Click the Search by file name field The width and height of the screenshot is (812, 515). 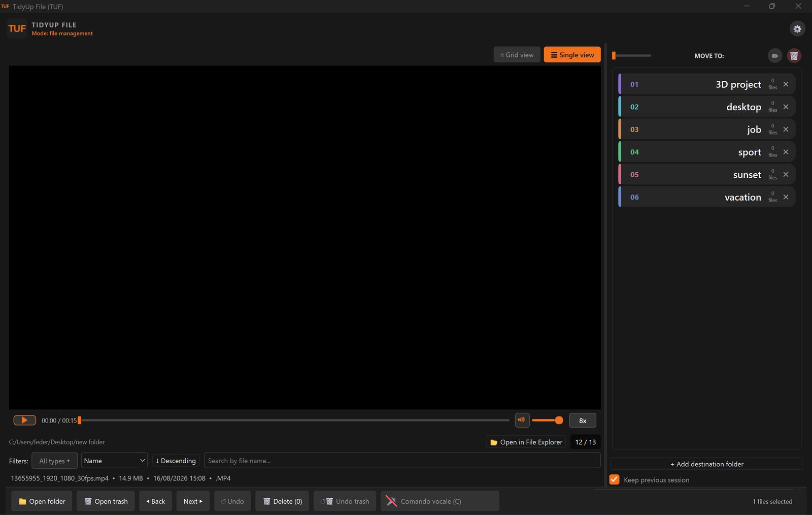tap(402, 461)
